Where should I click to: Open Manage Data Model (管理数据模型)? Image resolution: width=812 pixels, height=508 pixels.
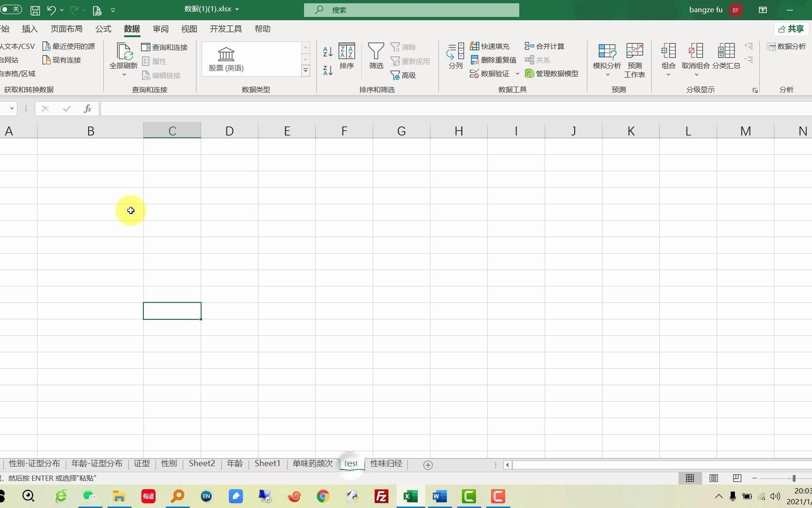[552, 73]
